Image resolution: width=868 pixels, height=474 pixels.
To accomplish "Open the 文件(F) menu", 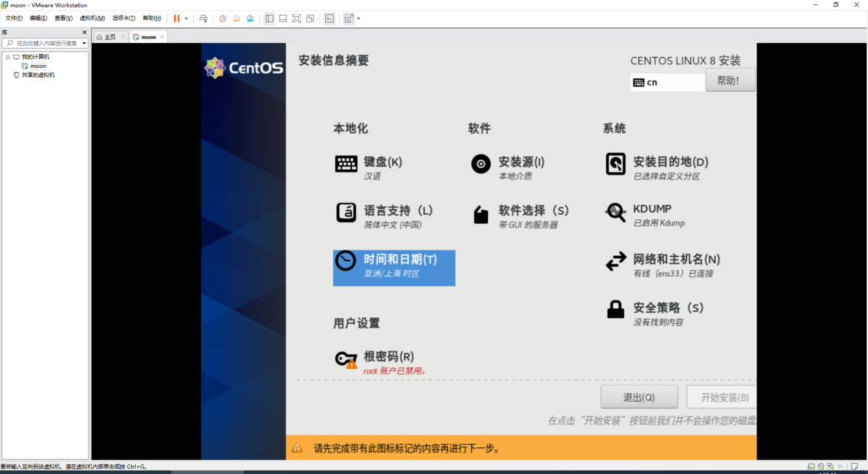I will (x=14, y=18).
